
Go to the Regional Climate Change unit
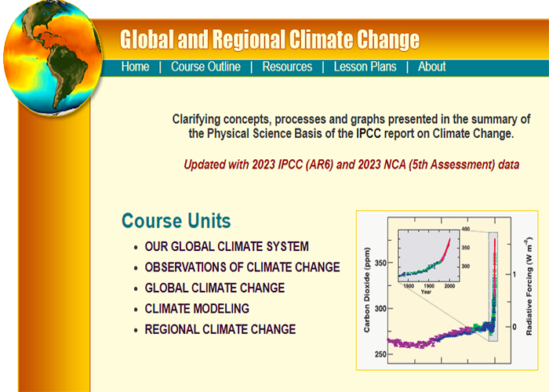click(x=220, y=329)
